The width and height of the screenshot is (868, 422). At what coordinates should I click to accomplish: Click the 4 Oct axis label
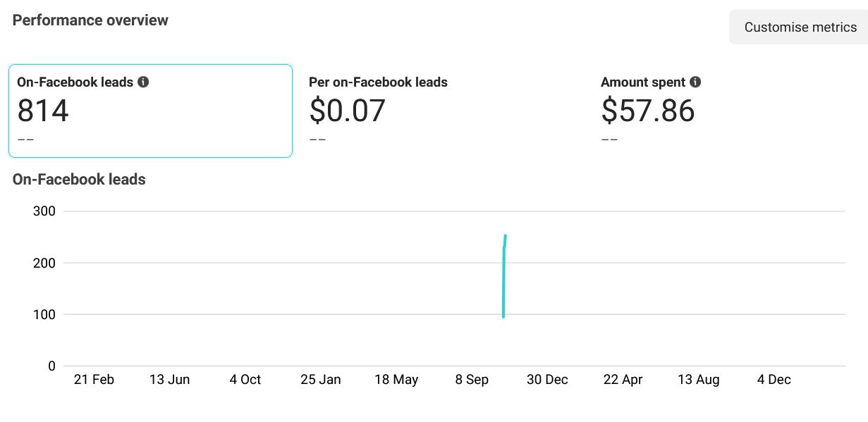tap(245, 380)
